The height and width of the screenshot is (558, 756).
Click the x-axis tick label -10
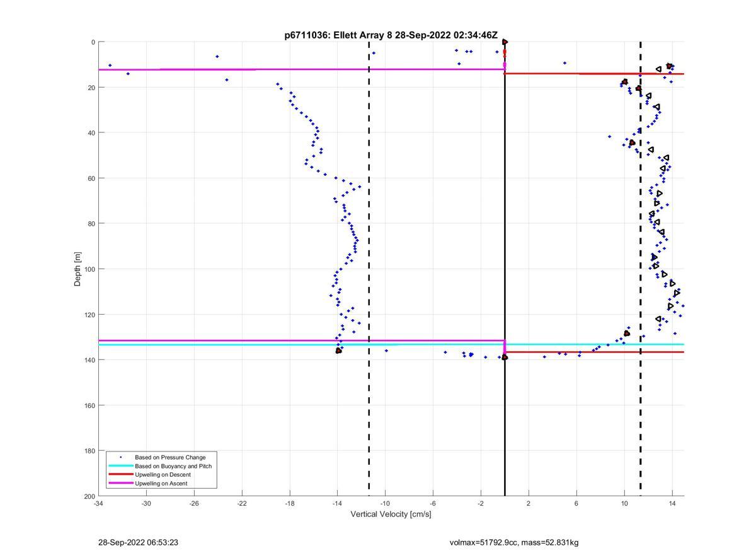385,503
